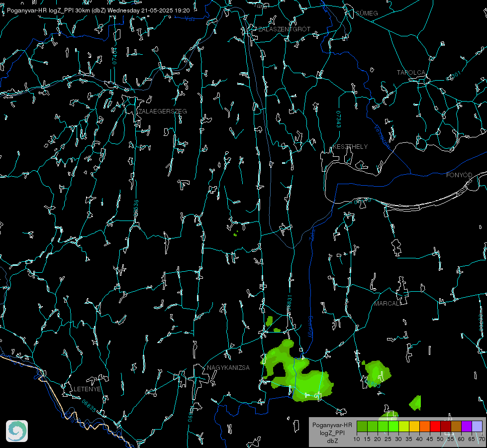
Task: Click the legend scale value 35
Action: pyautogui.click(x=409, y=439)
